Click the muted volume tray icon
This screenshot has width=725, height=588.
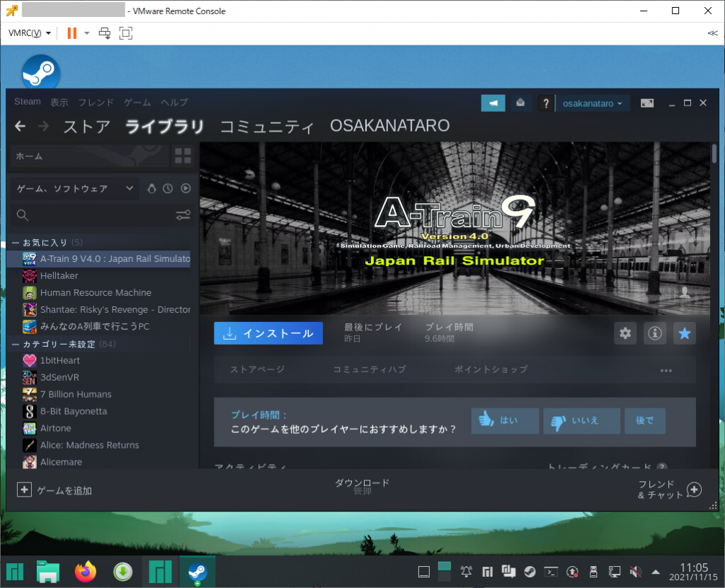[x=636, y=572]
